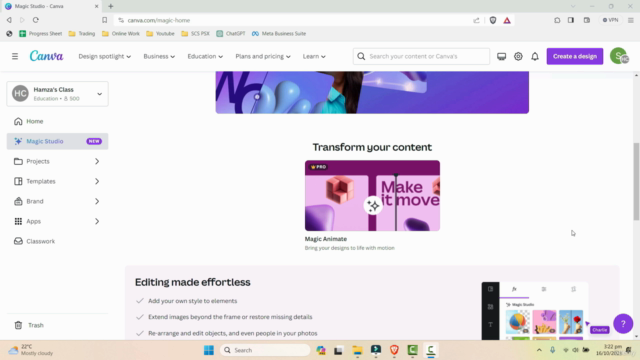Open the Meta Business Suite bookmark
This screenshot has height=360, width=640.
(279, 33)
